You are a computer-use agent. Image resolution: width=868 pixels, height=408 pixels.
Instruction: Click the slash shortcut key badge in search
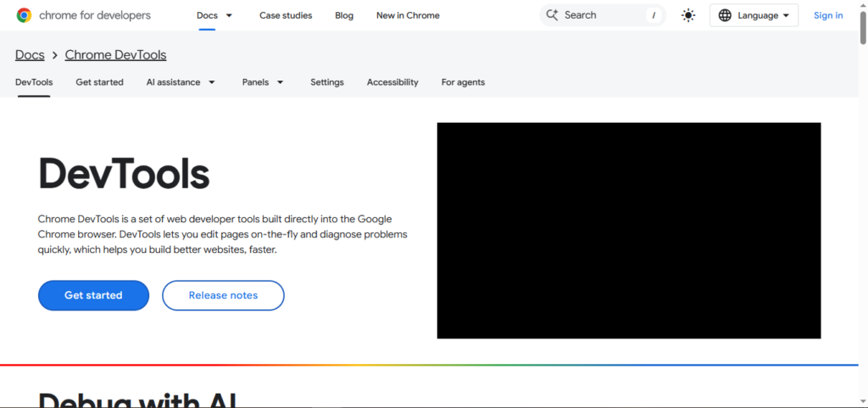(654, 15)
